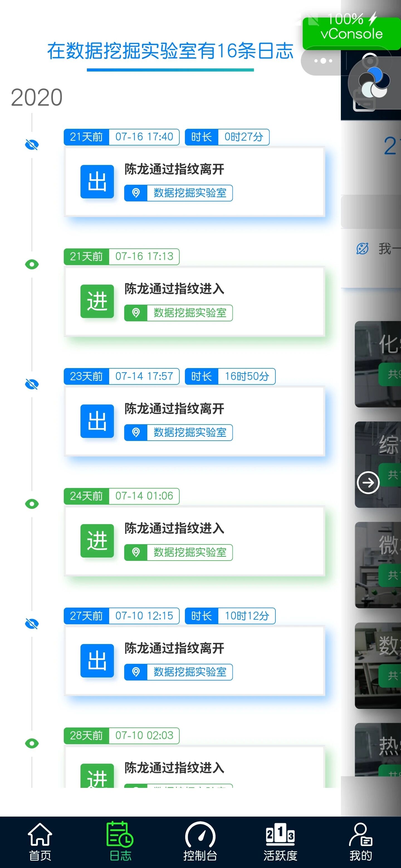Open the three-dot mini program menu
The width and height of the screenshot is (401, 868).
pos(323,61)
